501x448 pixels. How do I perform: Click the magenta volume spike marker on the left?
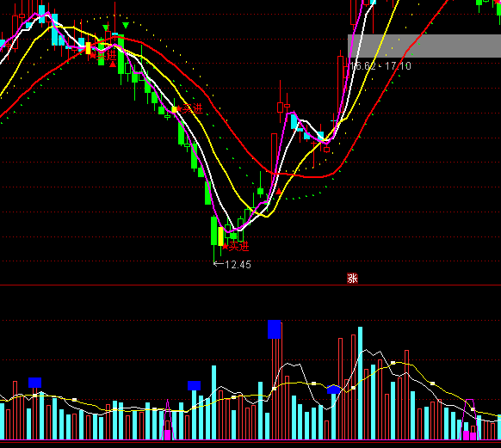(x=168, y=434)
